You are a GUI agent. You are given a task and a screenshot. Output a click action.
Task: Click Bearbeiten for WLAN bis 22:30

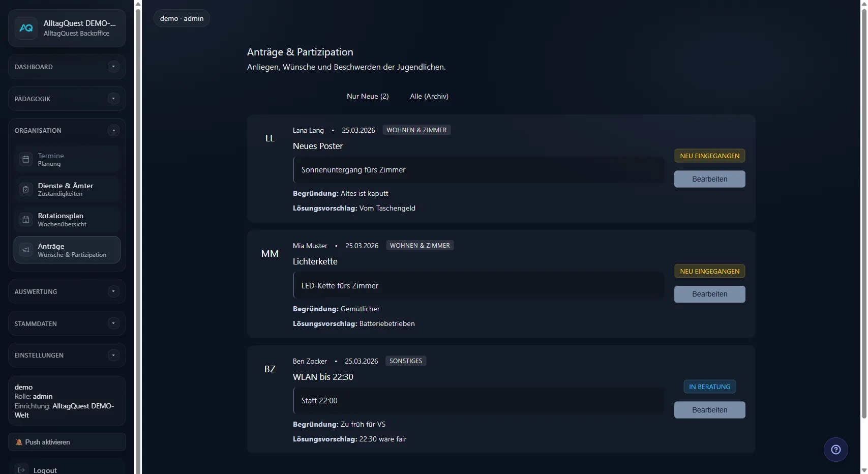click(x=709, y=410)
